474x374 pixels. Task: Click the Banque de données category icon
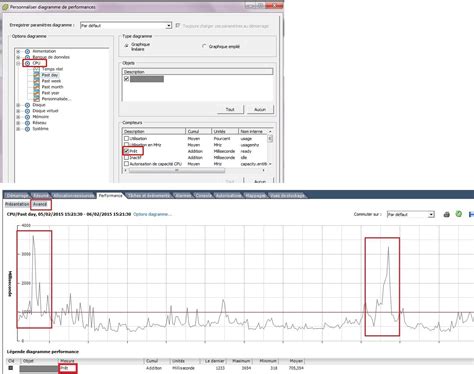click(x=28, y=57)
